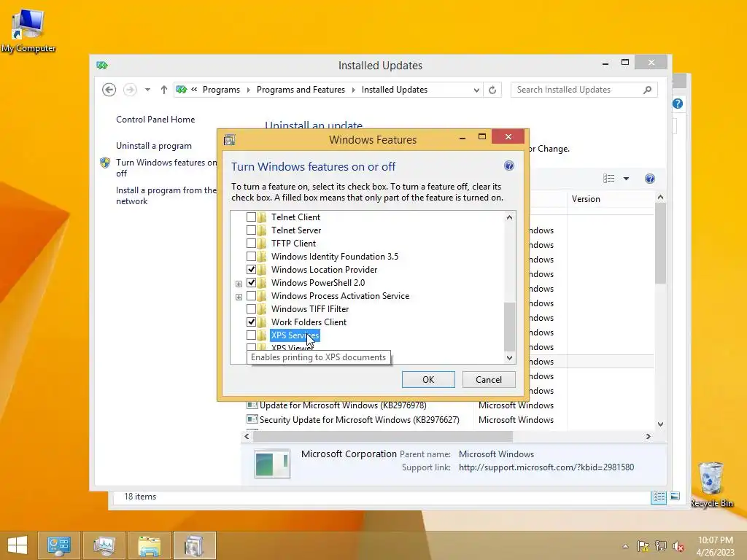Open help in Windows Features dialog
The height and width of the screenshot is (560, 747).
pyautogui.click(x=508, y=166)
